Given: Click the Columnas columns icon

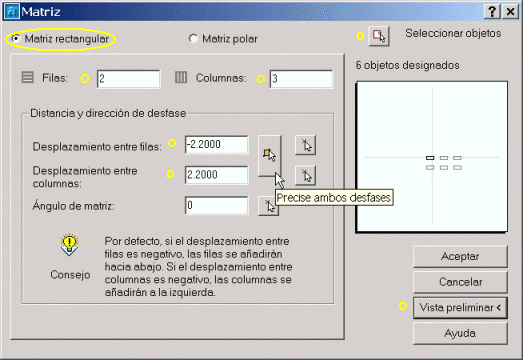Looking at the screenshot, I should [x=181, y=77].
